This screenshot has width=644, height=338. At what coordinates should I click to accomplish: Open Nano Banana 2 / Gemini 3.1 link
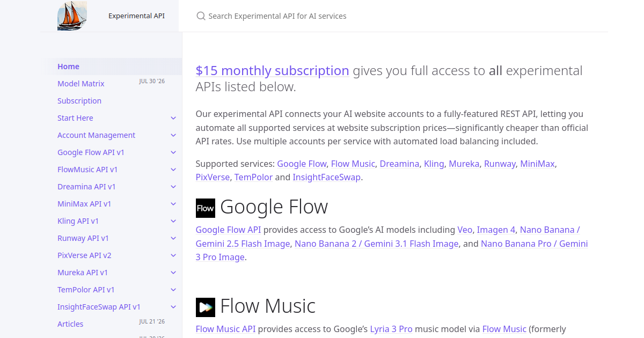click(x=377, y=244)
